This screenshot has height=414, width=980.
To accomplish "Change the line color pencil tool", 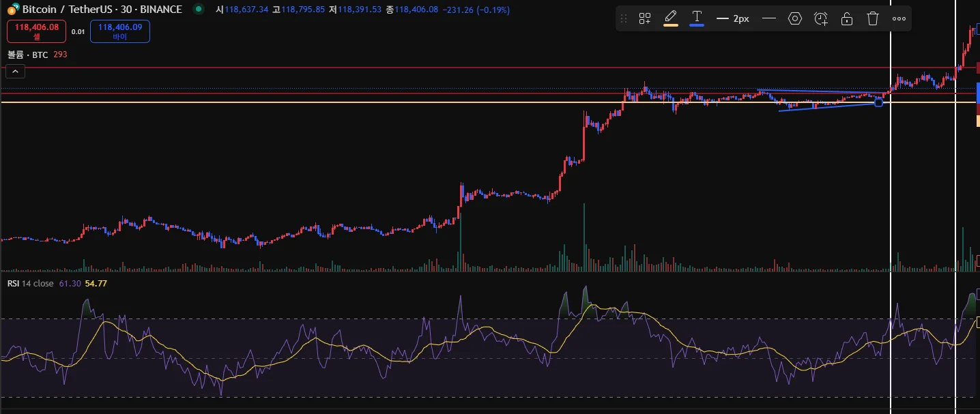I will tap(671, 18).
